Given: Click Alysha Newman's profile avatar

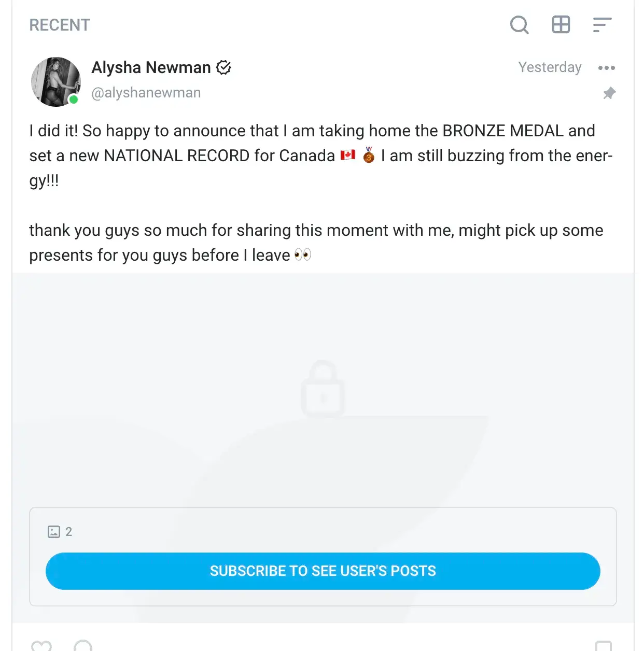Looking at the screenshot, I should point(55,81).
